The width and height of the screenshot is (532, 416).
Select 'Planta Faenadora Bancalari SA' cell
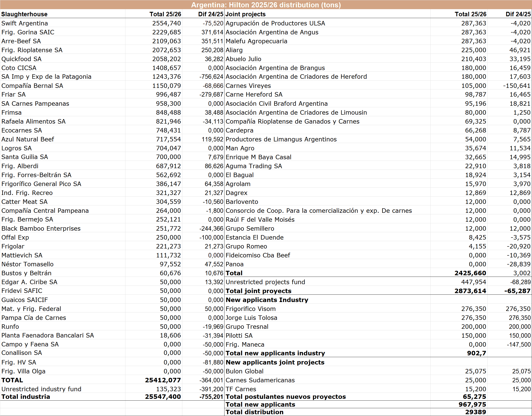[48, 335]
